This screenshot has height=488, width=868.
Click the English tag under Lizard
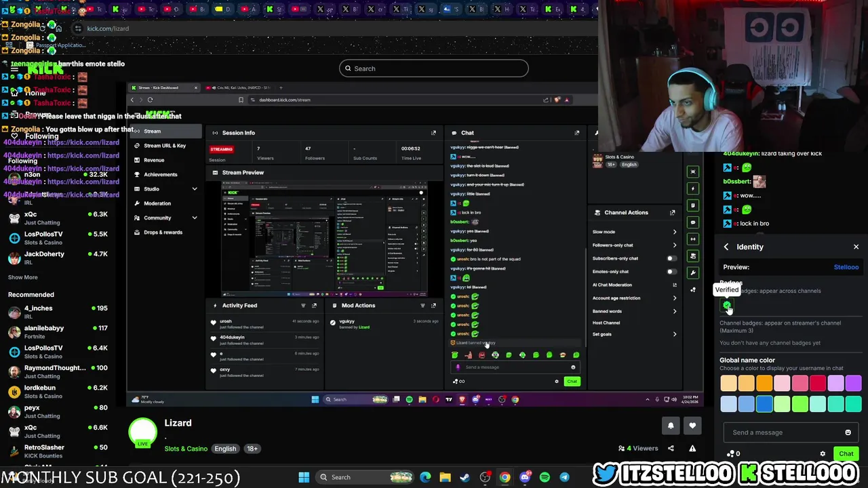click(225, 449)
